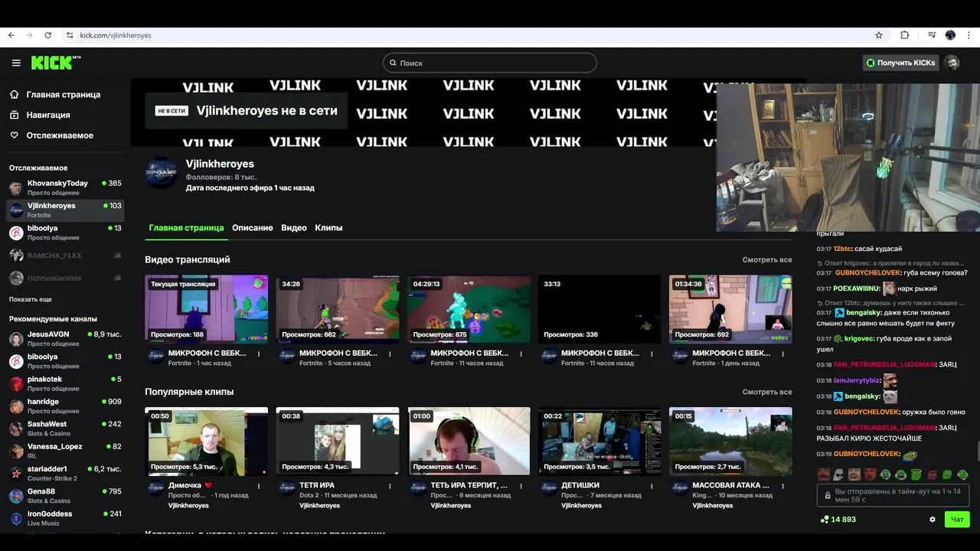Screen dimensions: 980x551
Task: Click Смотреть все for Популярные клипы
Action: [x=767, y=392]
